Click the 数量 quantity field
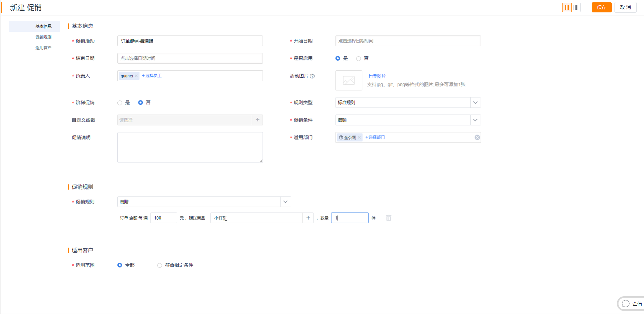This screenshot has height=314, width=644. 350,218
